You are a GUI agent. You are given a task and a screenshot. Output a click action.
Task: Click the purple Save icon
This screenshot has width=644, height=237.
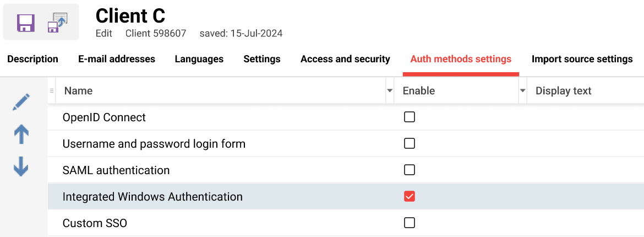(26, 23)
